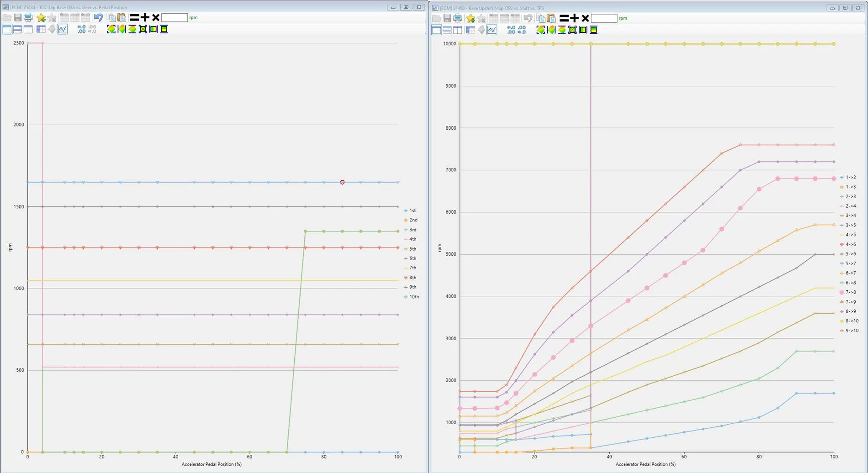
Task: Apply multiply operation in TCC Slip window
Action: pyautogui.click(x=156, y=17)
